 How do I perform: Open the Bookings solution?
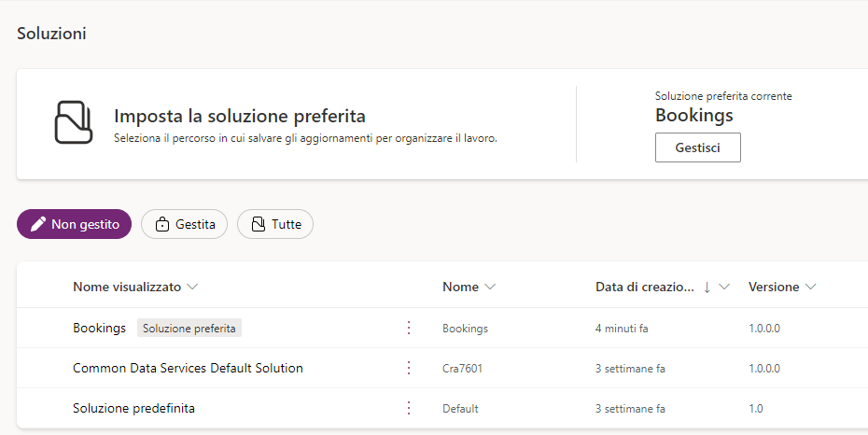[99, 328]
